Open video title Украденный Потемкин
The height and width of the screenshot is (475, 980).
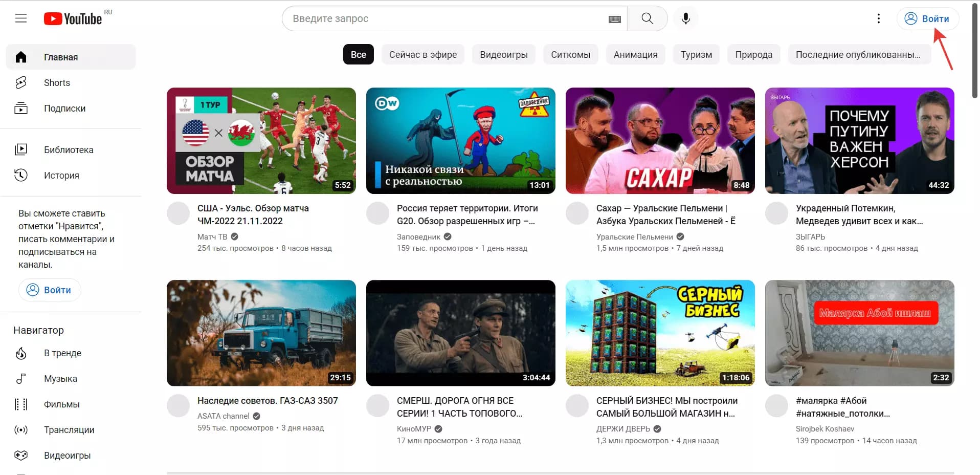860,214
